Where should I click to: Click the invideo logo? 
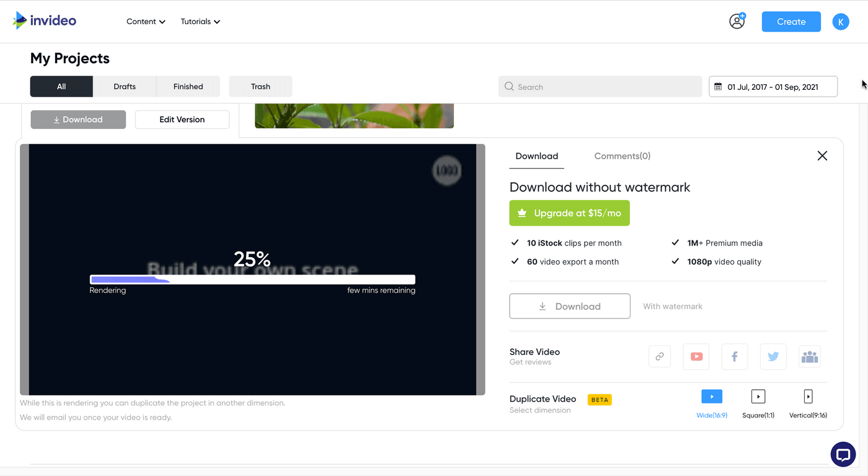point(44,20)
